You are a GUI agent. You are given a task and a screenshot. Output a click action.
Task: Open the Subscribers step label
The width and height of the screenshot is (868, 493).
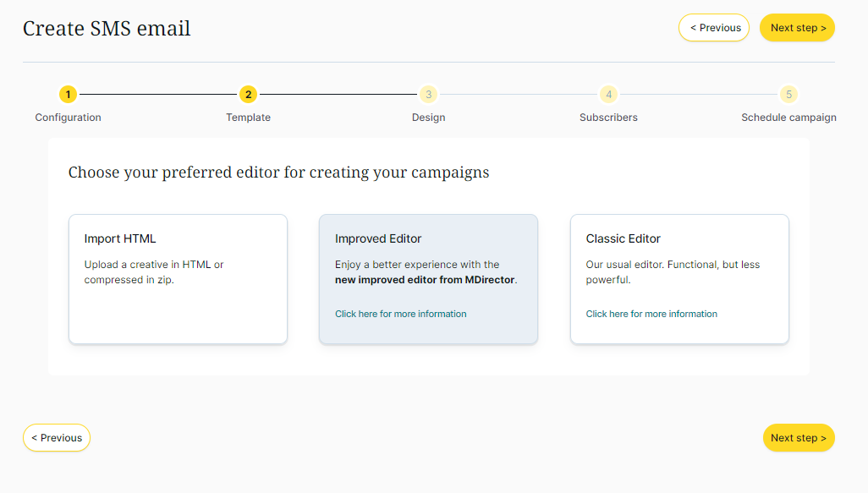coord(608,118)
